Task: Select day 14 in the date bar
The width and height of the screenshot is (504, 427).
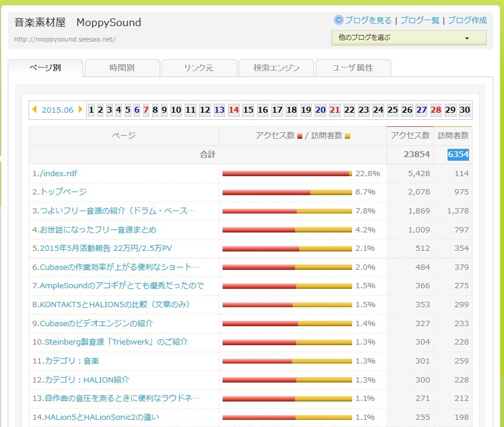Action: coord(233,110)
